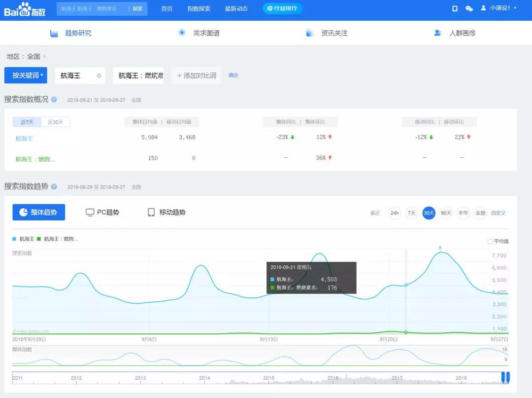Enable the 平均值 checkbox
The height and width of the screenshot is (398, 532).
click(490, 242)
